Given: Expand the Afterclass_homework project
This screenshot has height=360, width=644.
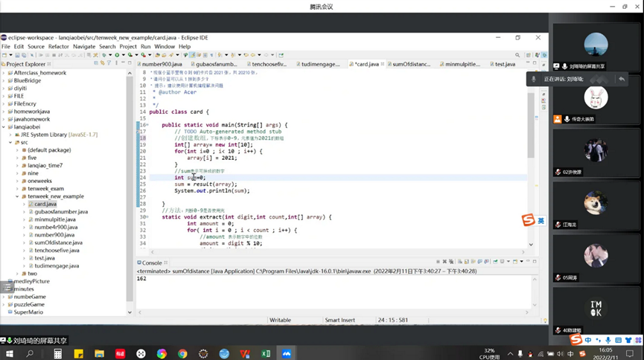Looking at the screenshot, I should click(4, 72).
